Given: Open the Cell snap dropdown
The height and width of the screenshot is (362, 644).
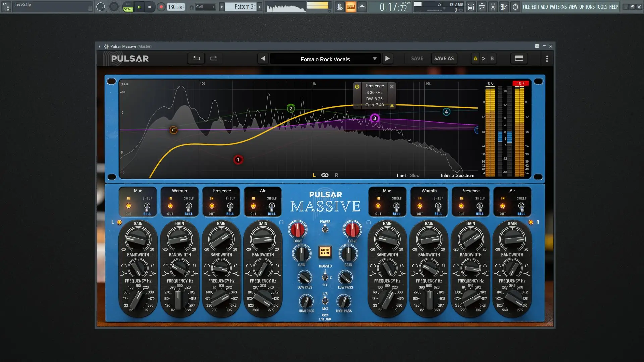Looking at the screenshot, I should (x=205, y=7).
